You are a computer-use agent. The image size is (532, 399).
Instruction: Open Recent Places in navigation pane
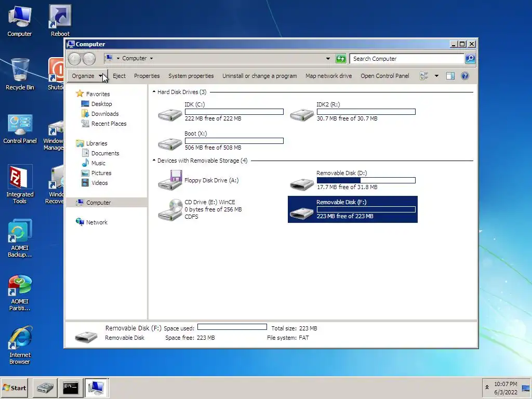coord(109,124)
